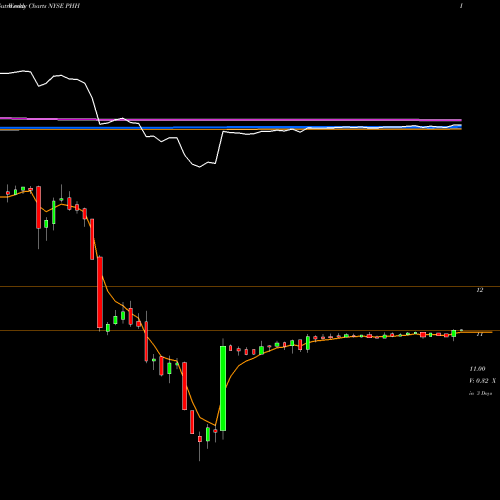Click the NYSE PHH chart title

(x=40, y=6)
